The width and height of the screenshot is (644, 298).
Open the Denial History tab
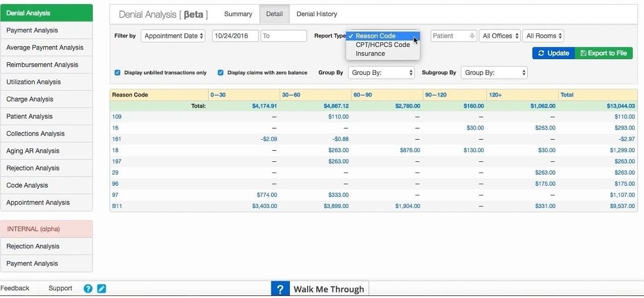pyautogui.click(x=317, y=14)
